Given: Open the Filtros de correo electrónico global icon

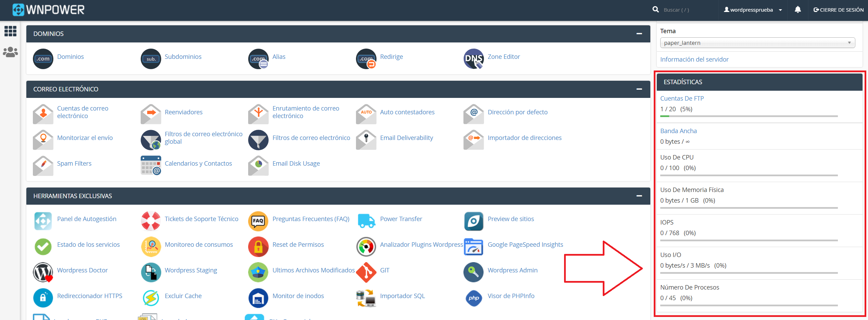Looking at the screenshot, I should pos(151,140).
